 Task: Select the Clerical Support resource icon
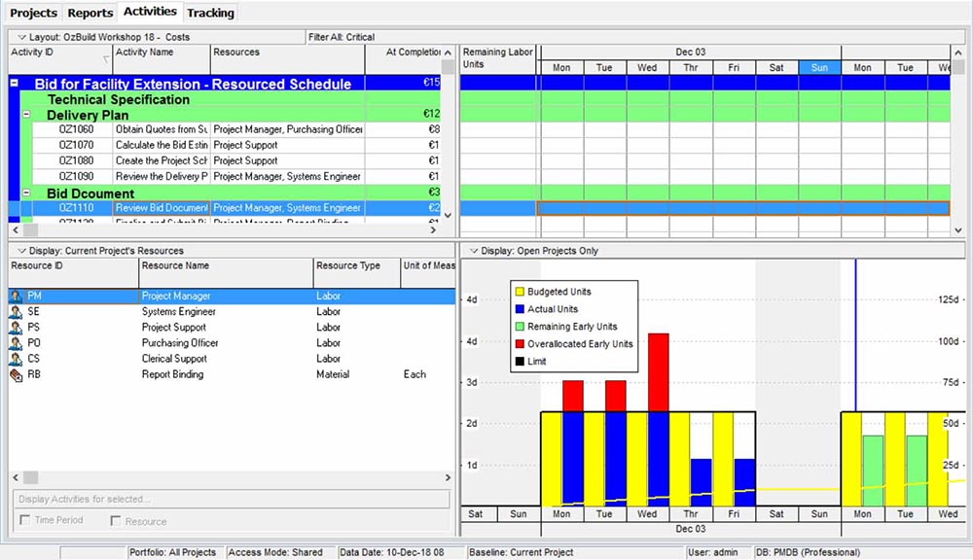16,359
